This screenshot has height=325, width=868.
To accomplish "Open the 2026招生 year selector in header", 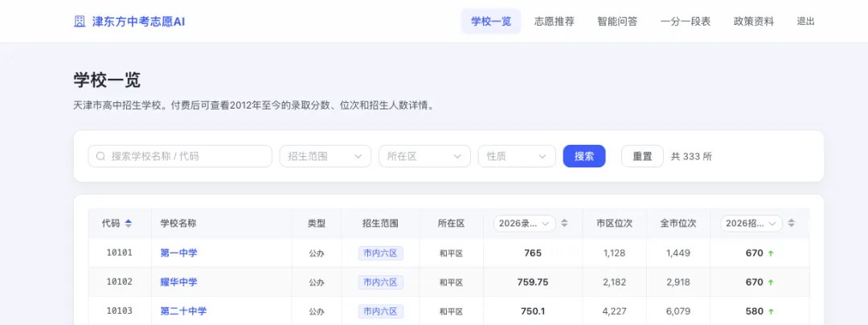I will click(751, 223).
